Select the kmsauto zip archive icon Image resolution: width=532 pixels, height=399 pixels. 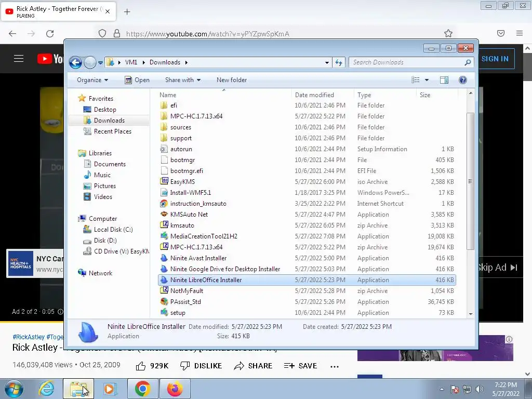click(x=164, y=225)
